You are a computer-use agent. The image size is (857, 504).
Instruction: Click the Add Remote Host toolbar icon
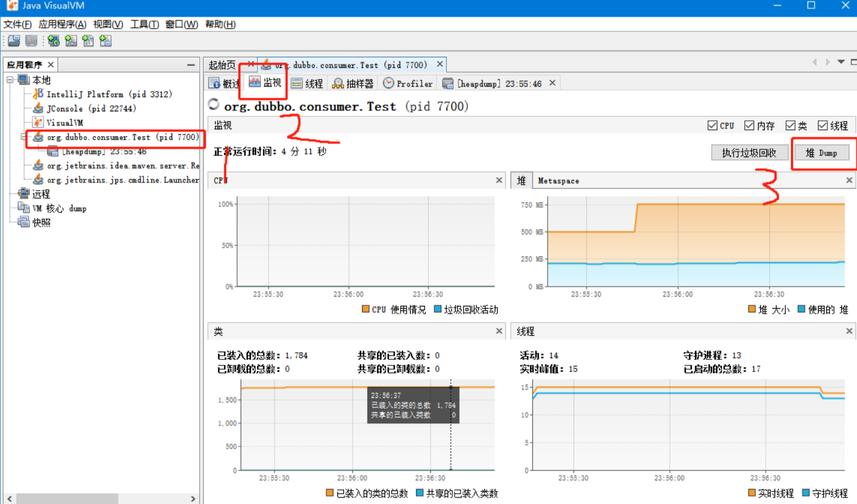[54, 41]
